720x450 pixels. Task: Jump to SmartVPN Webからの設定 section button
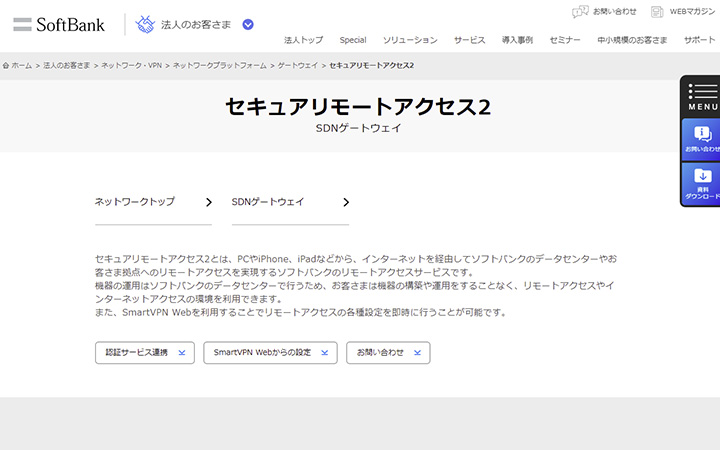[270, 353]
